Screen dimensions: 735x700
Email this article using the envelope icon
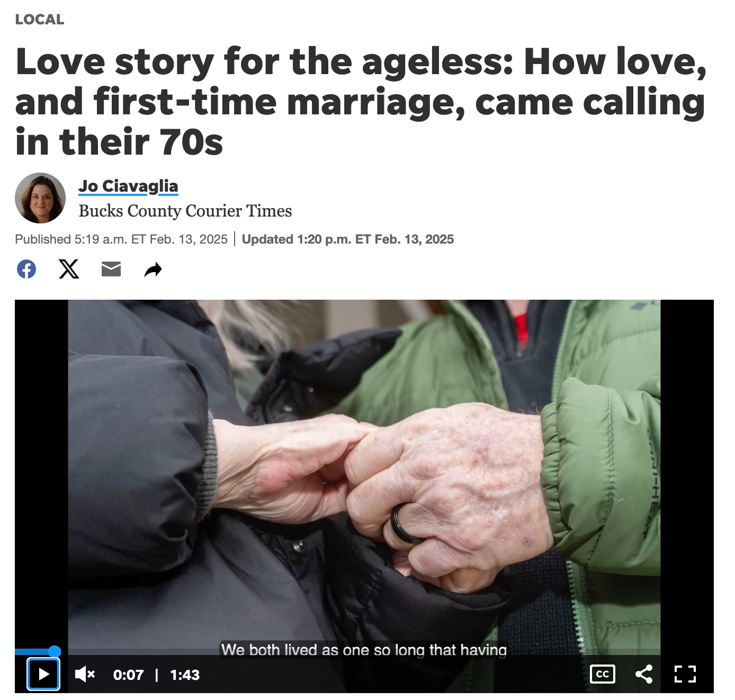coord(111,270)
